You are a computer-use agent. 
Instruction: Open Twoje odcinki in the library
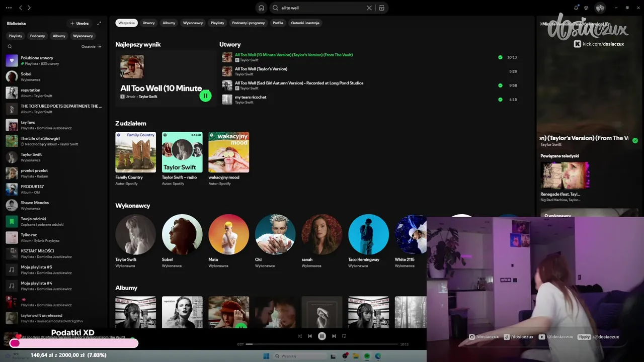click(x=54, y=221)
